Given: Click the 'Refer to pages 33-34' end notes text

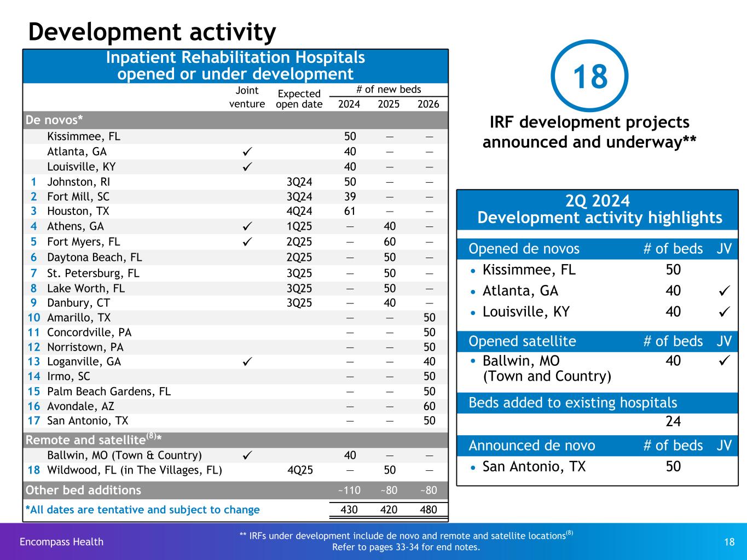Looking at the screenshot, I should point(406,547).
